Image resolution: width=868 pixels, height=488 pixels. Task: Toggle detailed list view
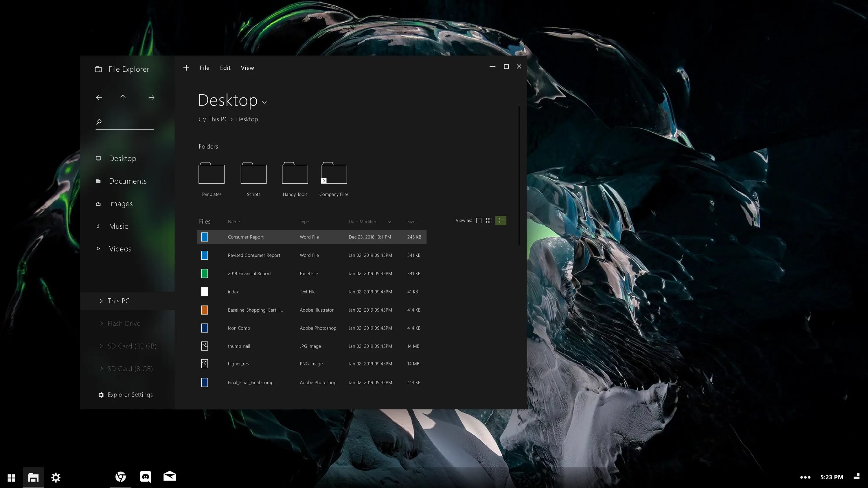[x=501, y=220]
